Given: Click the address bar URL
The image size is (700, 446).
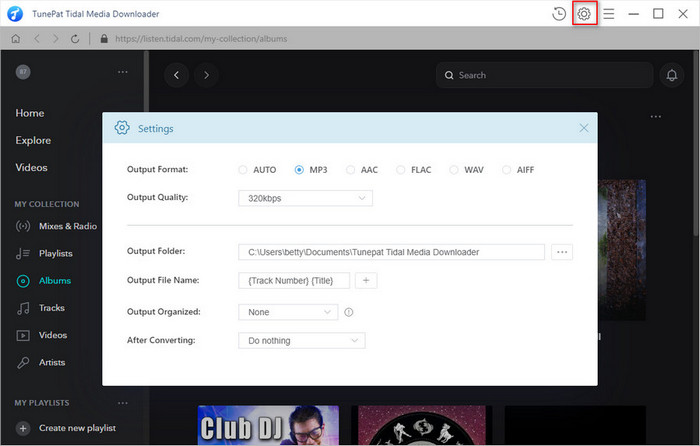Looking at the screenshot, I should click(x=201, y=39).
